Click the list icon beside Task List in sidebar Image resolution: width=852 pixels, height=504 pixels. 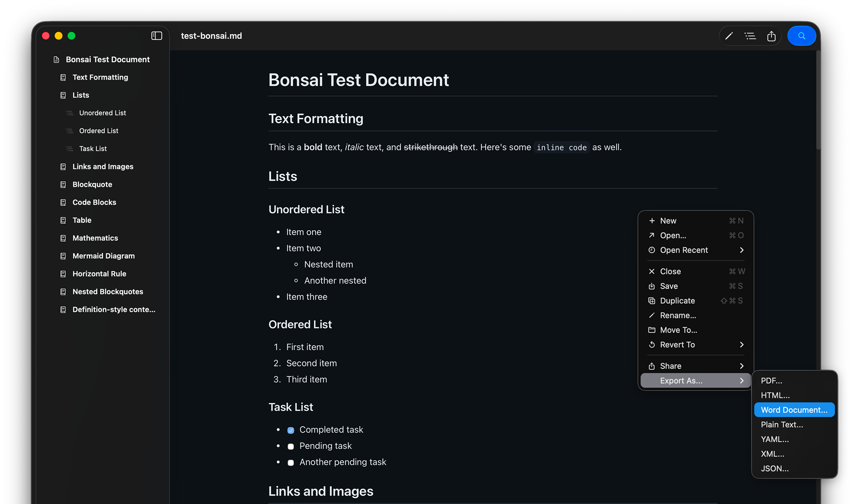point(70,149)
